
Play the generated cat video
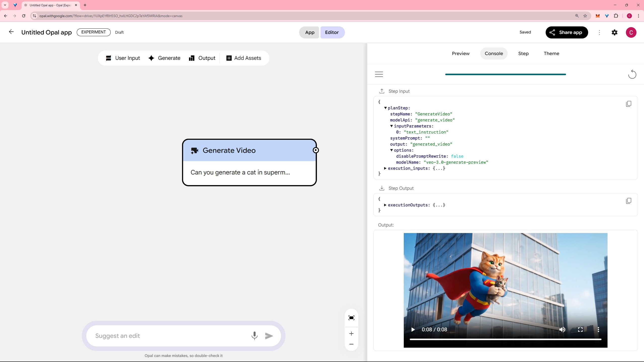pyautogui.click(x=413, y=330)
